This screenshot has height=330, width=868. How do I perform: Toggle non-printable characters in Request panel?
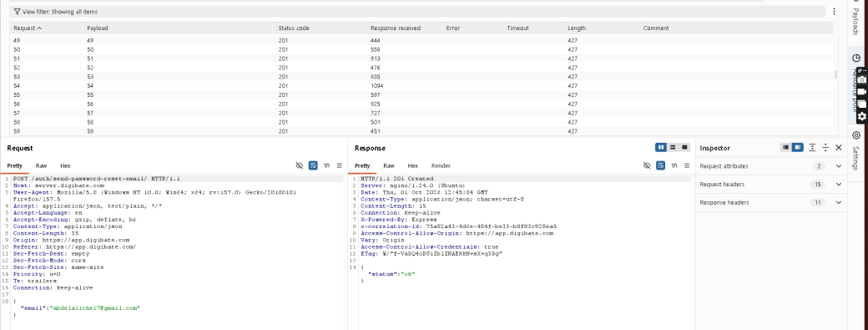click(326, 165)
